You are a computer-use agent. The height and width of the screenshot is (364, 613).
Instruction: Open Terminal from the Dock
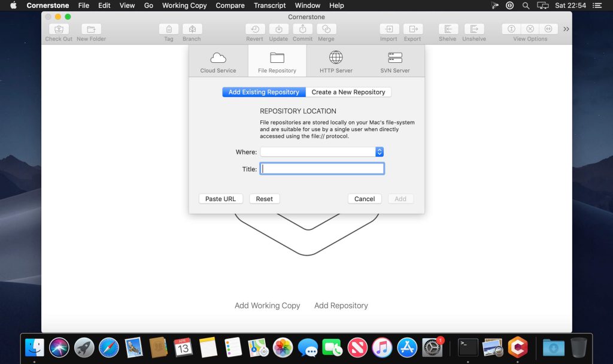click(468, 347)
